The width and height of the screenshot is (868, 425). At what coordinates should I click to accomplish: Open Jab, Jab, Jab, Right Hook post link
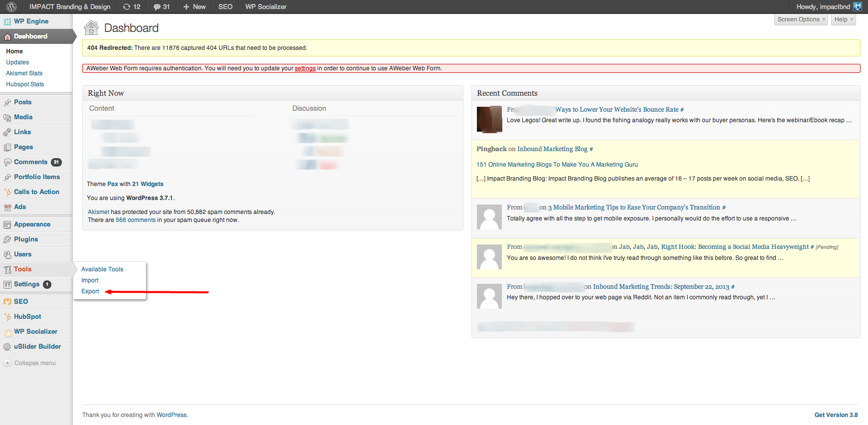(x=714, y=247)
